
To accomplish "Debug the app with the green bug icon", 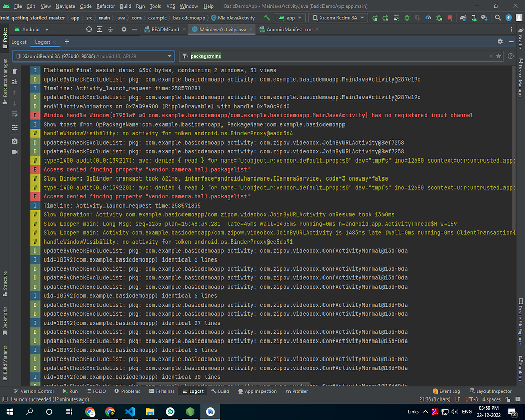I will click(x=407, y=17).
